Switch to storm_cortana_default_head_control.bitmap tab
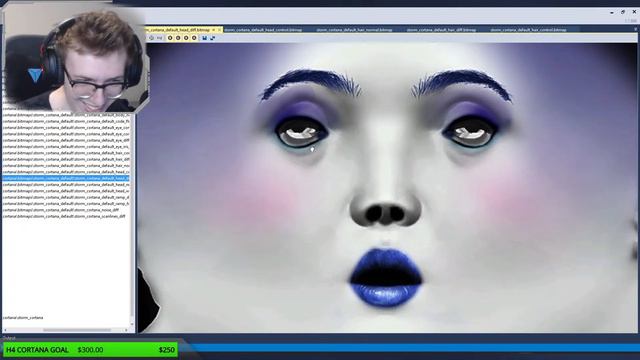The image size is (640, 360). pyautogui.click(x=263, y=30)
